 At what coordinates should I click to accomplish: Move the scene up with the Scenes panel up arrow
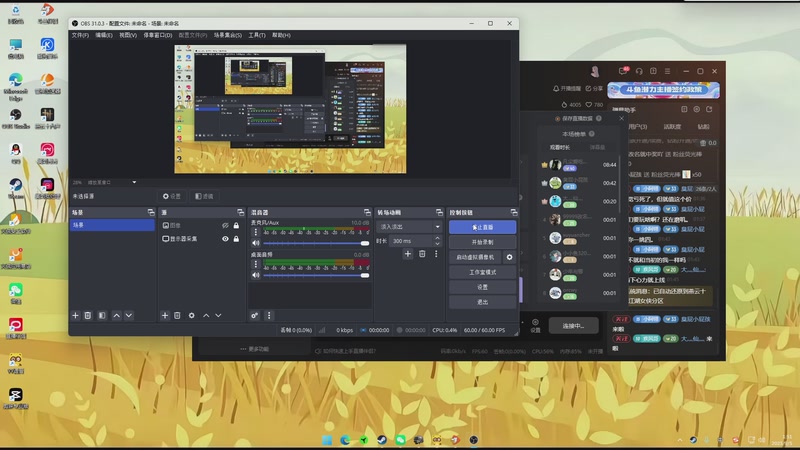(x=116, y=315)
